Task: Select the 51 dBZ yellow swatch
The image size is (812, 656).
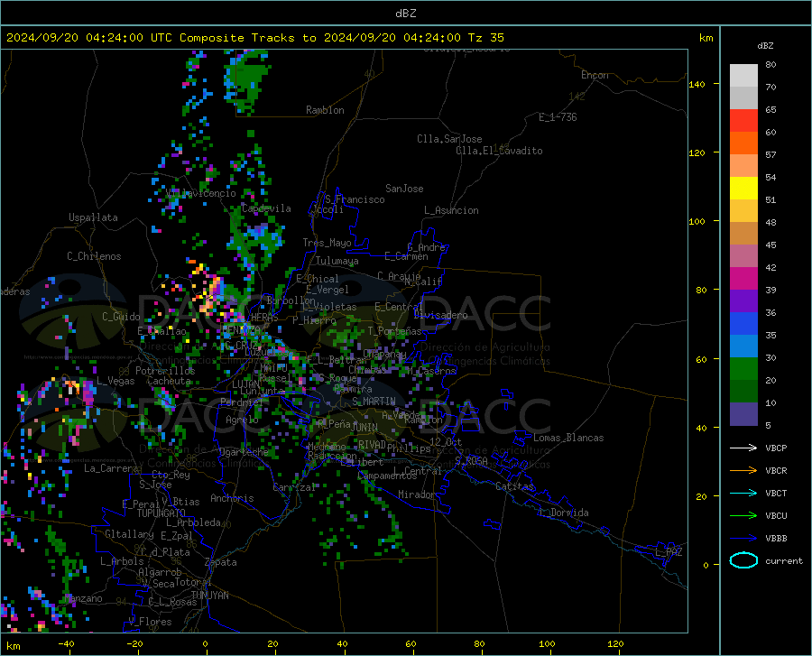Action: tap(743, 189)
